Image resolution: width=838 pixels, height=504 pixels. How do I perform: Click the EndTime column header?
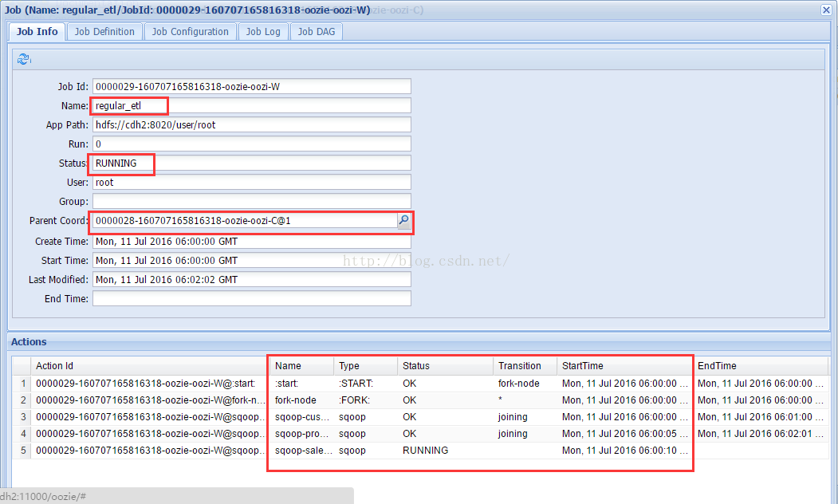(761, 365)
